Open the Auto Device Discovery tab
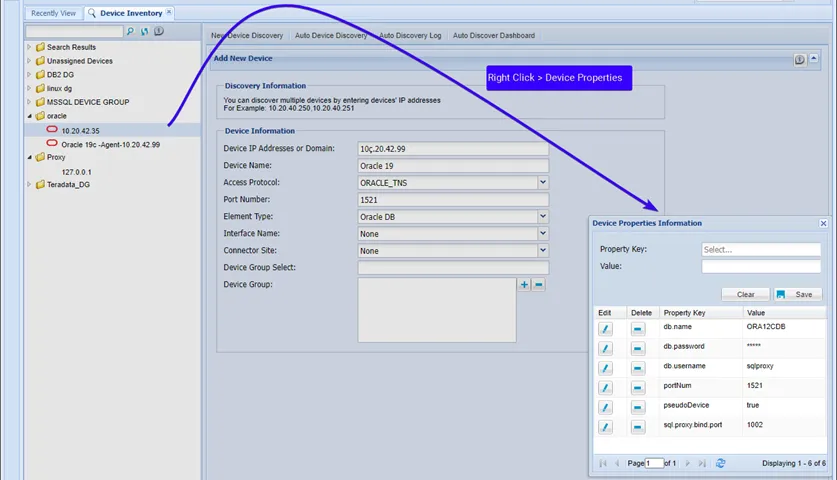 pos(331,36)
